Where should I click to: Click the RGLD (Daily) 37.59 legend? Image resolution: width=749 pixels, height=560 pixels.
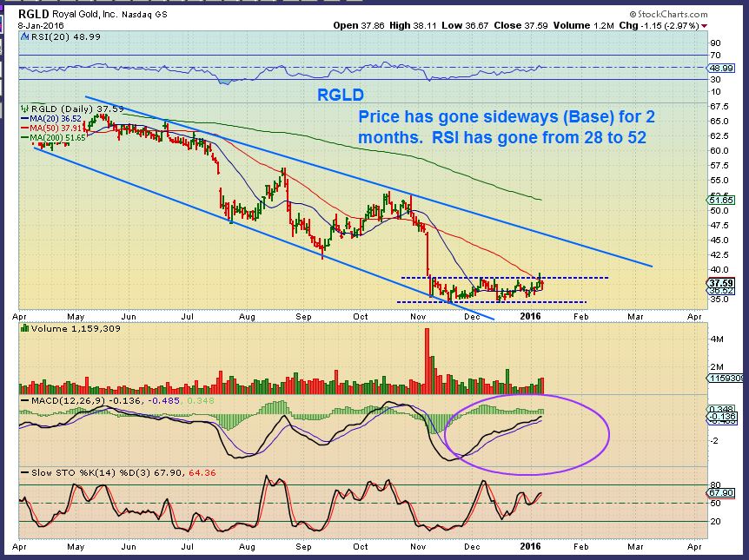click(77, 109)
